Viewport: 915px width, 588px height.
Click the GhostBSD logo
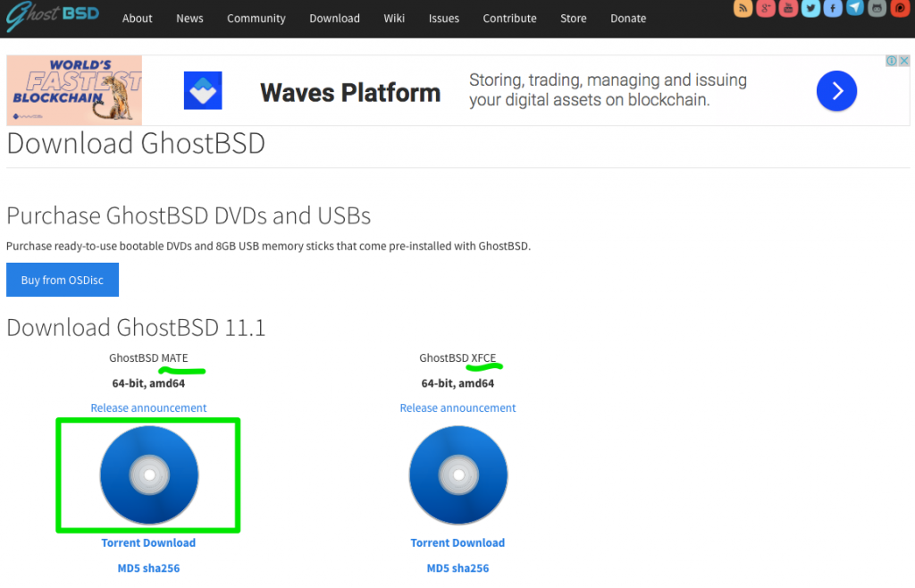point(53,16)
